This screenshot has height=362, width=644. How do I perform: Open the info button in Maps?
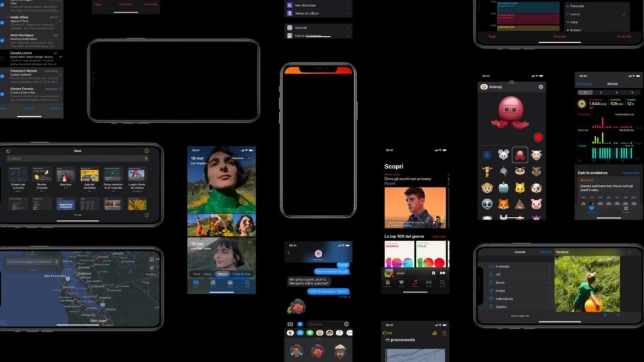click(x=152, y=260)
